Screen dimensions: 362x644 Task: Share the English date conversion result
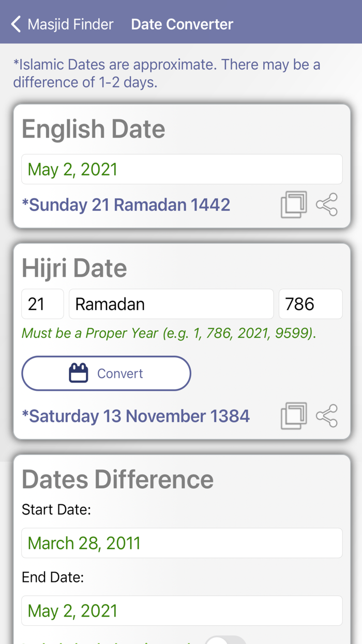[327, 204]
